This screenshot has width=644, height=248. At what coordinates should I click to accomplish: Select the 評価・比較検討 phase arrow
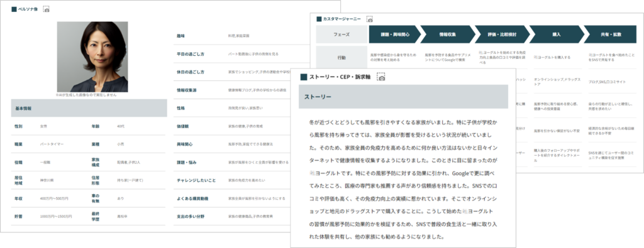[501, 35]
